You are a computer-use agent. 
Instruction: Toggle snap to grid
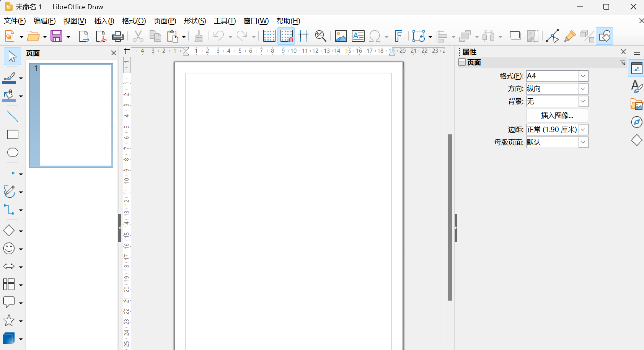[286, 36]
